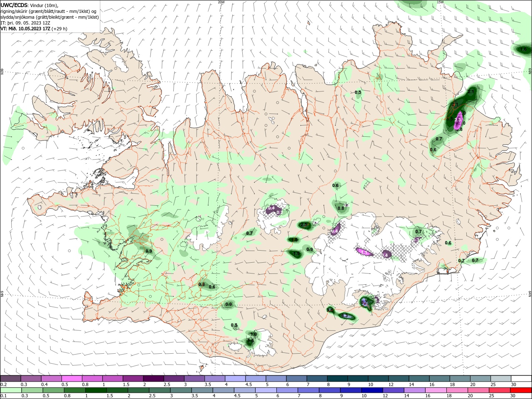Pick the white 30 swatch in upper legend row
This screenshot has height=399, width=532.
[521, 379]
